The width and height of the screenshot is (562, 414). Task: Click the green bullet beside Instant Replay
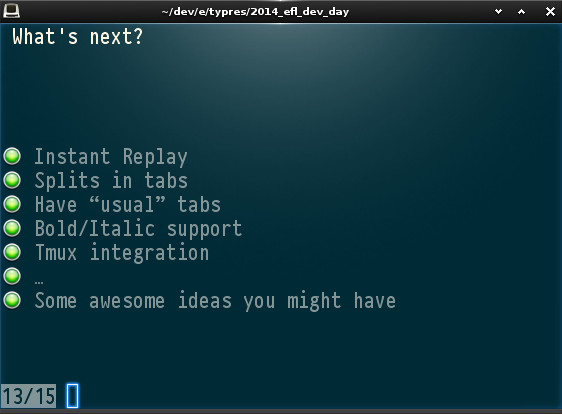12,156
